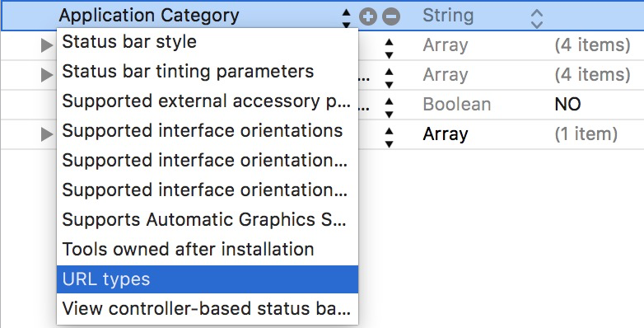This screenshot has height=328, width=644.
Task: Choose Supports Automatic Graphics Switching option
Action: (208, 219)
